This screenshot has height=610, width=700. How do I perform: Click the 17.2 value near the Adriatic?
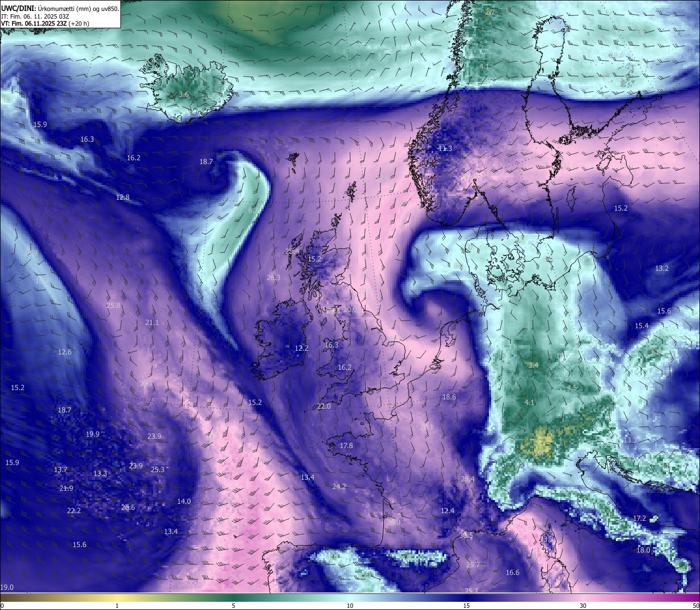(x=639, y=519)
